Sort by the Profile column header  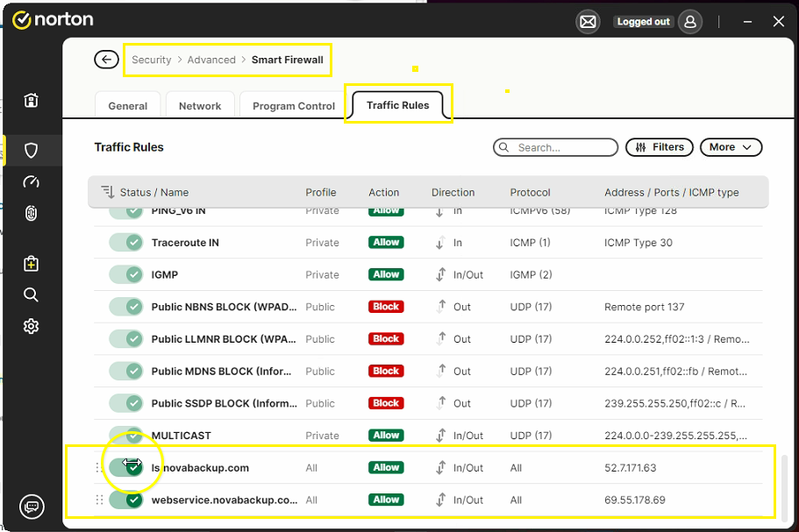(320, 192)
